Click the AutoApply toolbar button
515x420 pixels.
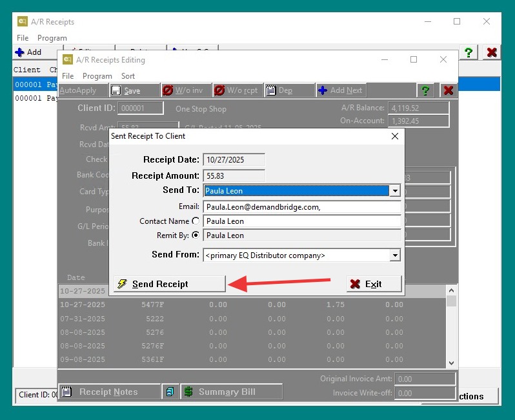click(x=83, y=90)
